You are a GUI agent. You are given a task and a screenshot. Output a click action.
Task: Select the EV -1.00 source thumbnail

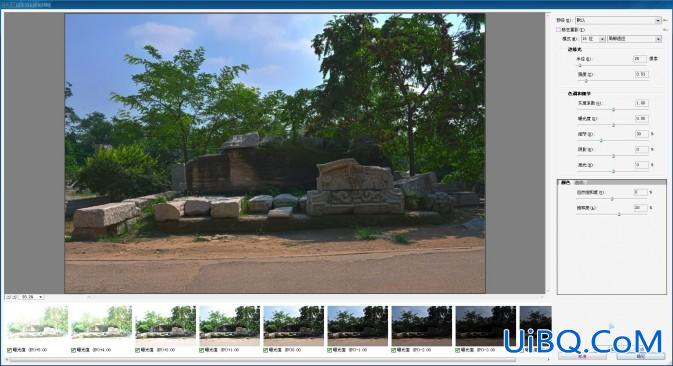[x=358, y=326]
